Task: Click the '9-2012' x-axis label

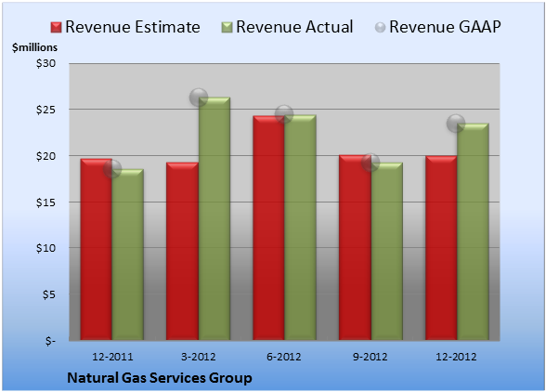Action: click(x=370, y=357)
